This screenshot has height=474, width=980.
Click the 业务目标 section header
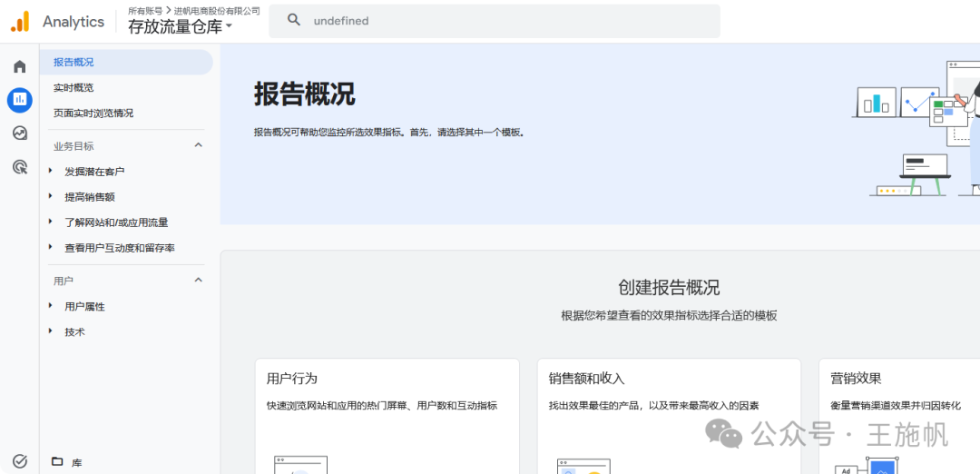click(73, 146)
